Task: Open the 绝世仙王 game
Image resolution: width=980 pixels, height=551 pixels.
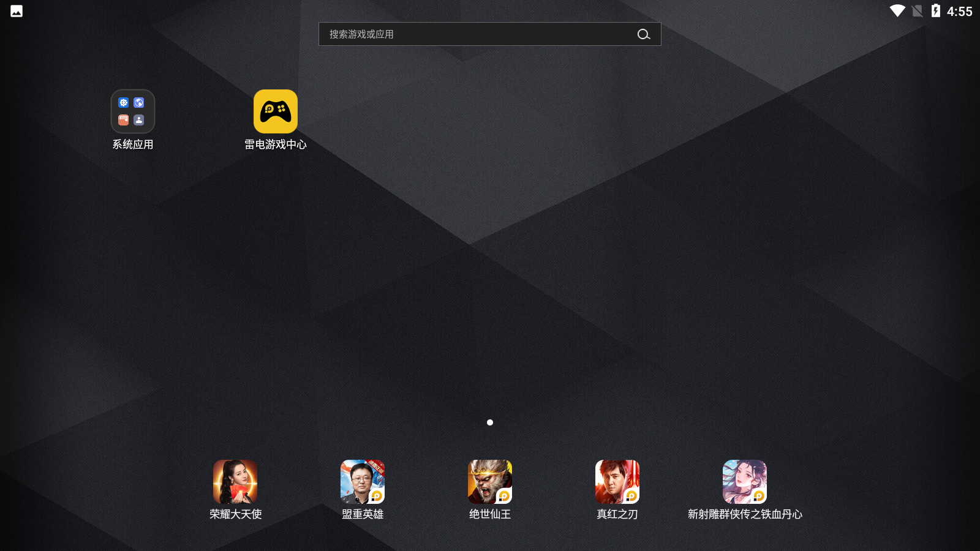Action: (490, 482)
